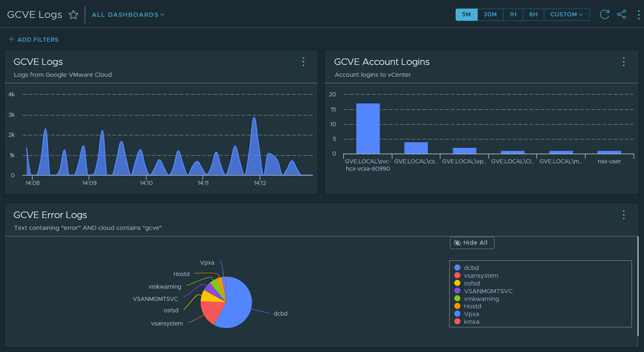This screenshot has height=352, width=644.
Task: Toggle Vpxa series in legend
Action: point(467,314)
